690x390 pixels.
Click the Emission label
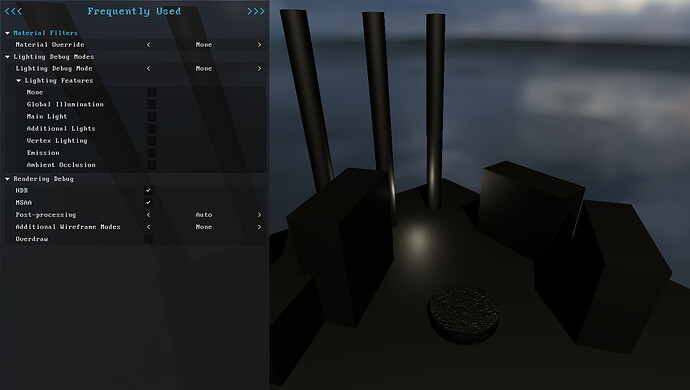[43, 153]
